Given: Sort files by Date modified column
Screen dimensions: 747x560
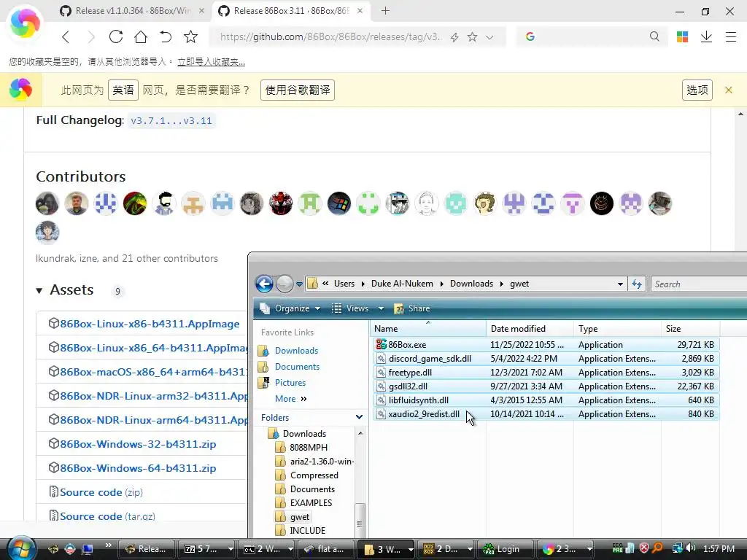Looking at the screenshot, I should (530, 329).
